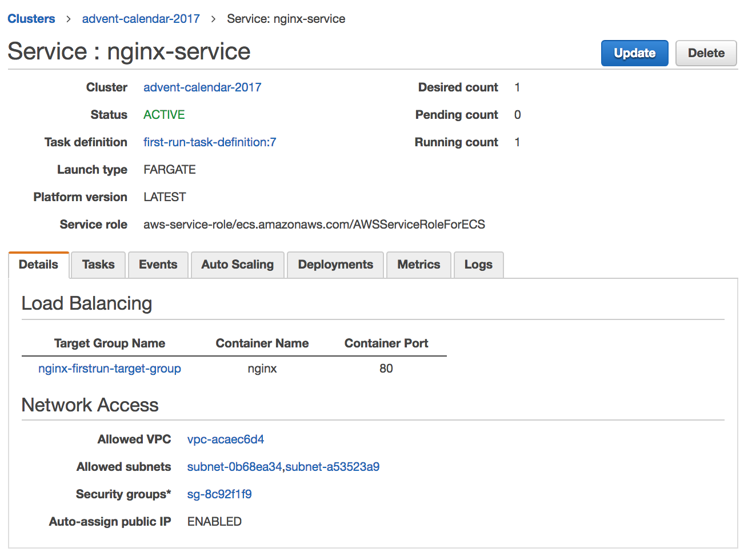Open subnet-a53523a9 subnet link
Viewport: 752px width, 560px height.
(x=333, y=467)
